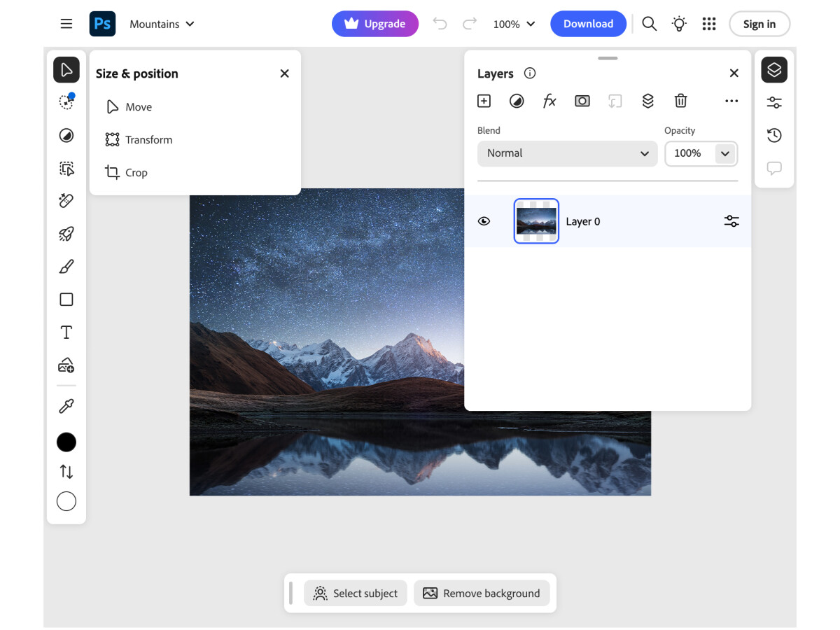Click the blue Download button
The height and width of the screenshot is (630, 840).
click(588, 24)
